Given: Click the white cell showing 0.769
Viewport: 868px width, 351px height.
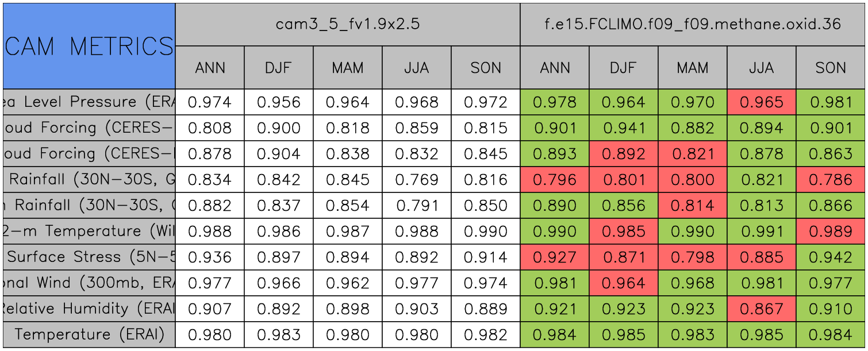Looking at the screenshot, I should click(x=417, y=180).
